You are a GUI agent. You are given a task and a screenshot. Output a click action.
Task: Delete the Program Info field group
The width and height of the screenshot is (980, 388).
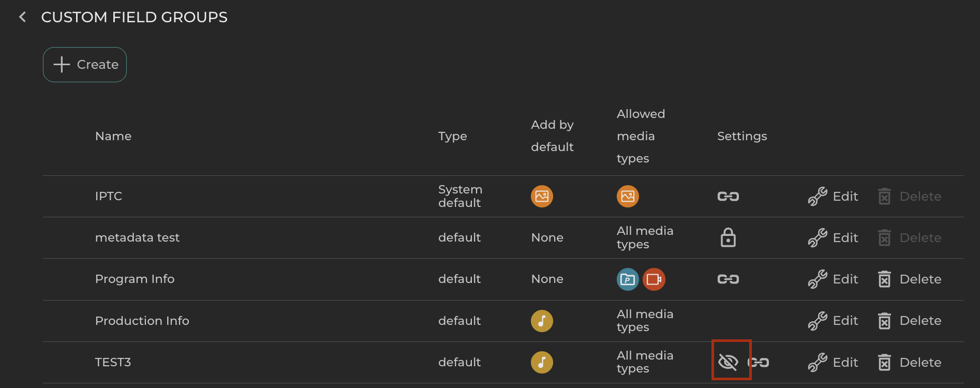[910, 279]
